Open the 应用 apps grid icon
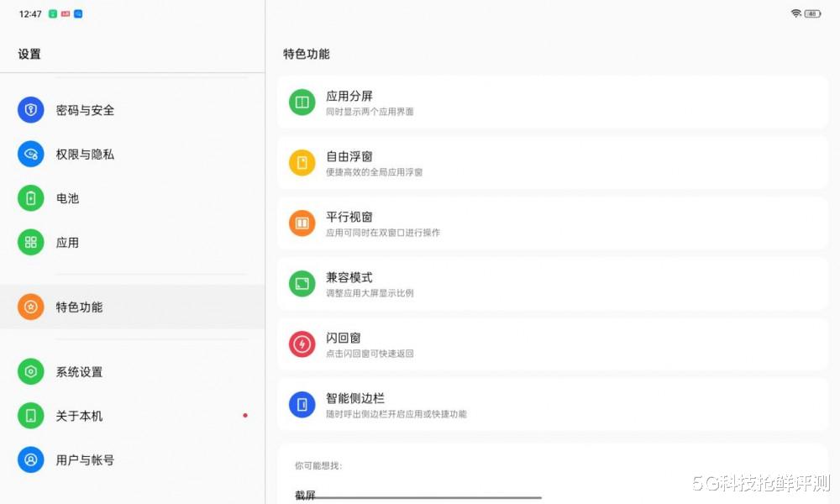The image size is (840, 504). tap(30, 242)
